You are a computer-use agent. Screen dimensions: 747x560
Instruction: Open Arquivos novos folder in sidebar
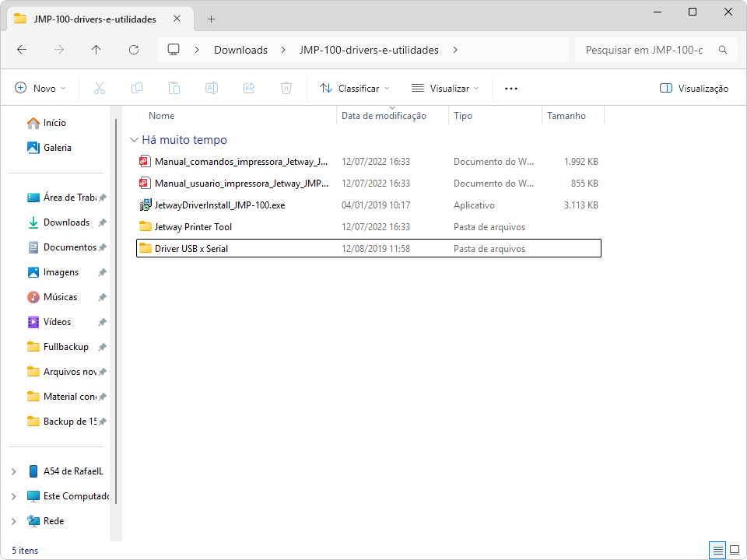pyautogui.click(x=70, y=372)
